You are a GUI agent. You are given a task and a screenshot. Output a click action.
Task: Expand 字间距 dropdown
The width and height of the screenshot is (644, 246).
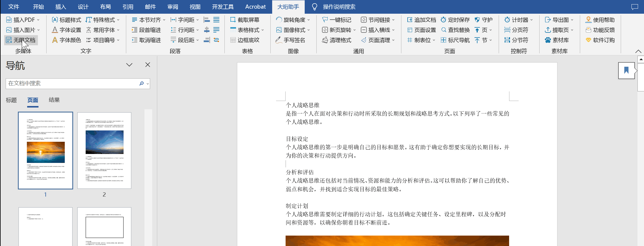(198, 20)
